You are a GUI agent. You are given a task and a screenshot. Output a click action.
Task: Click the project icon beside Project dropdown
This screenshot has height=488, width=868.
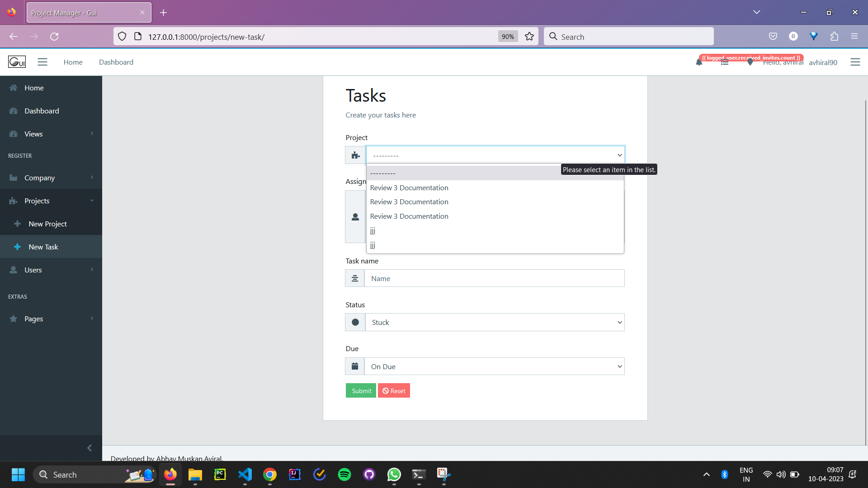pos(355,155)
